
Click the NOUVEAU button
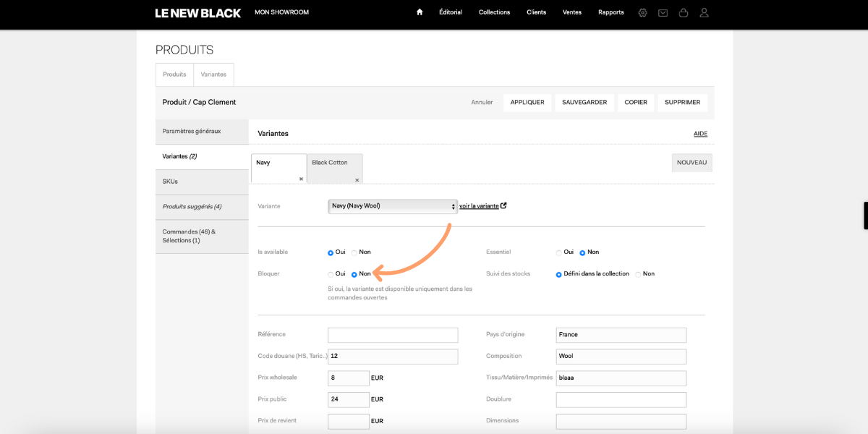coord(692,163)
